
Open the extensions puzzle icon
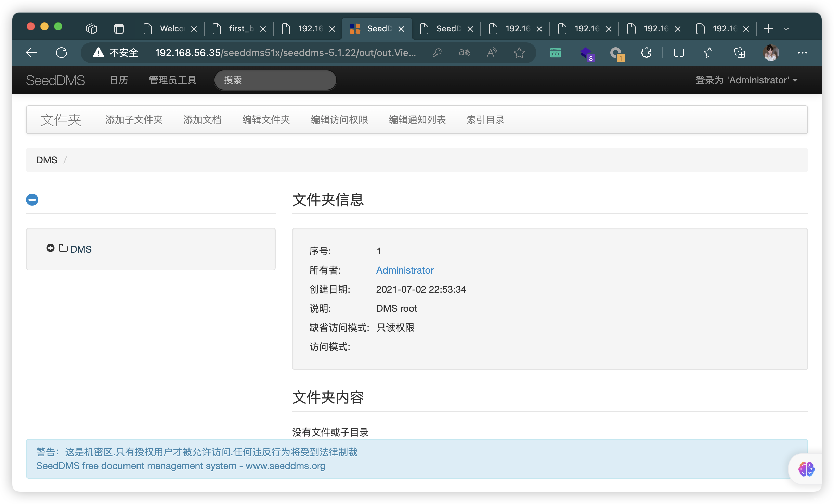646,53
